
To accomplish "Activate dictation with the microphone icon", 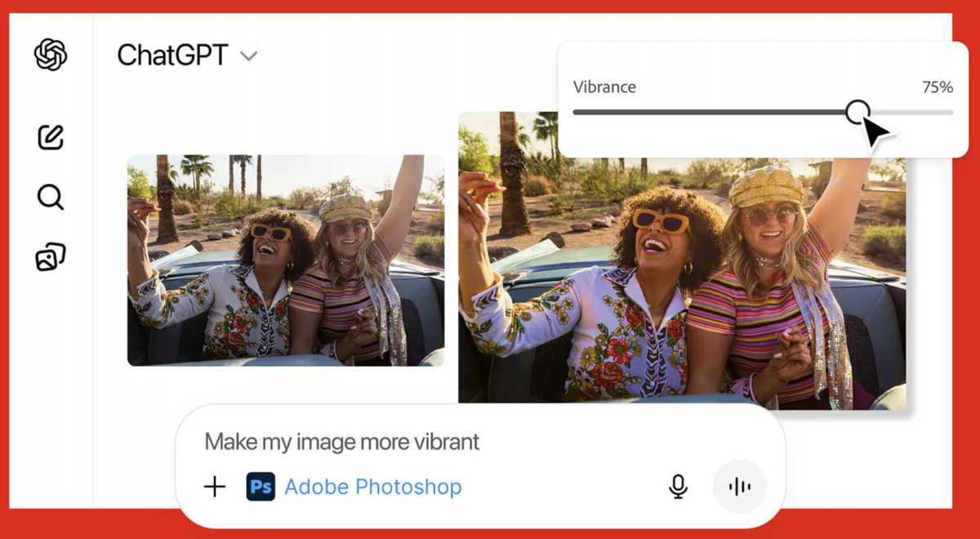I will pos(678,486).
